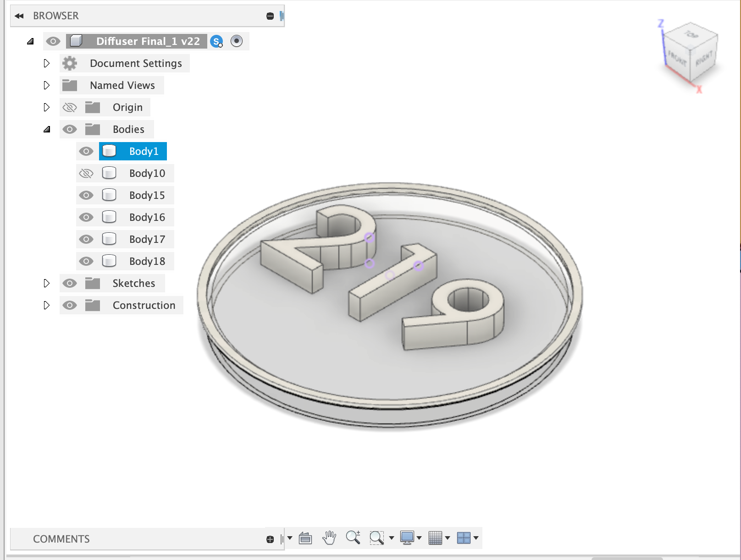Image resolution: width=741 pixels, height=560 pixels.
Task: Click the Diffuser Final_1 v22 document name
Action: pyautogui.click(x=148, y=41)
